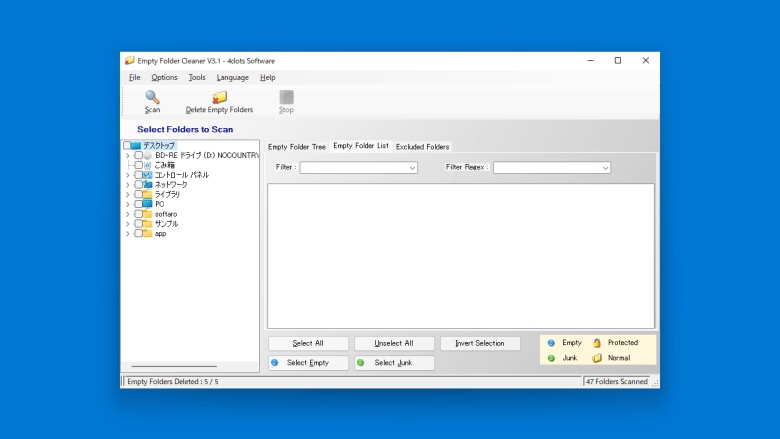Click the app icon in title bar
Screen dimensions: 780x439
pos(130,61)
